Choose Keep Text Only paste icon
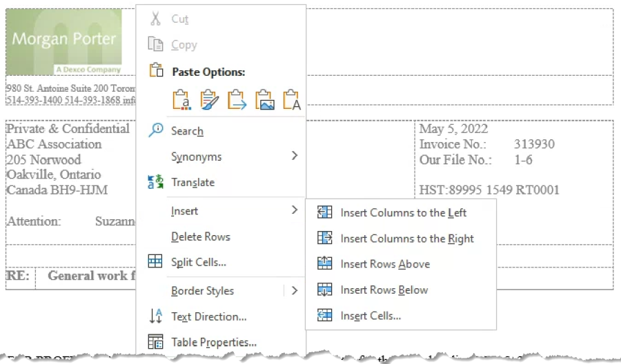 pyautogui.click(x=292, y=99)
